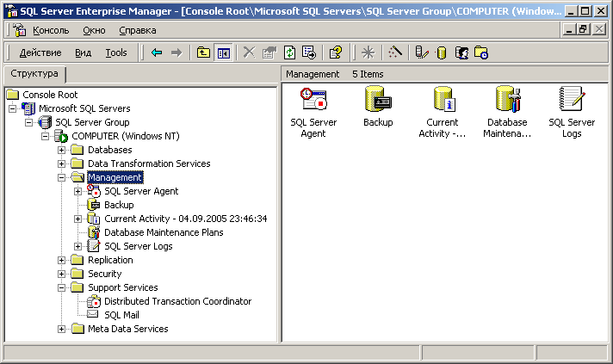Collapse the COMPUTER (Windows NT) node
This screenshot has height=364, width=613.
point(46,136)
